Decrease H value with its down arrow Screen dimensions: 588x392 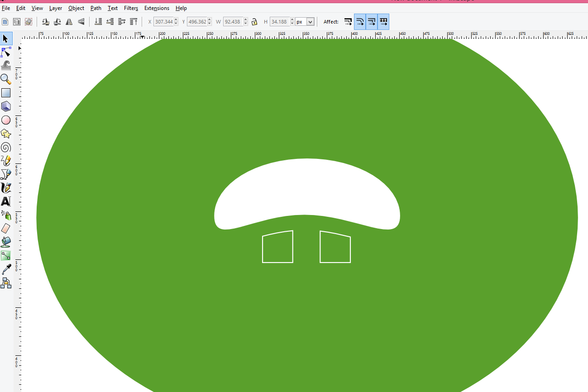292,24
